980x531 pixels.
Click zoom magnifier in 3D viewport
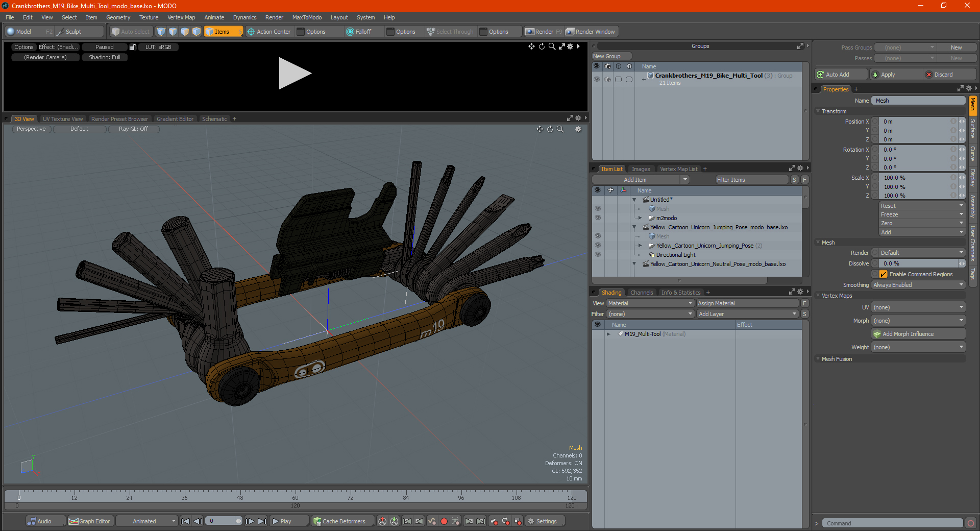[560, 129]
